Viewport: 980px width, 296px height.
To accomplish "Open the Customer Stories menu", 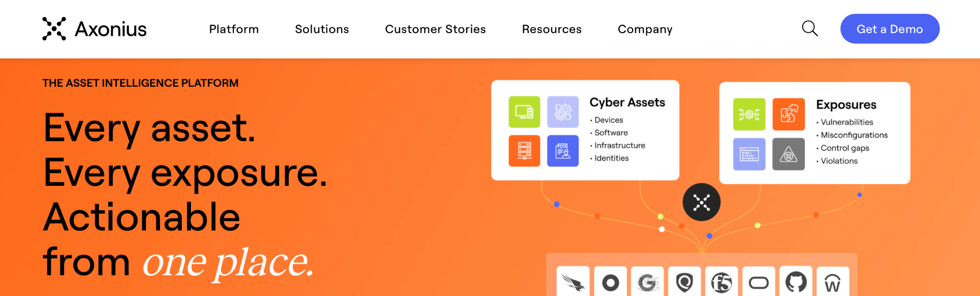I will (x=435, y=29).
